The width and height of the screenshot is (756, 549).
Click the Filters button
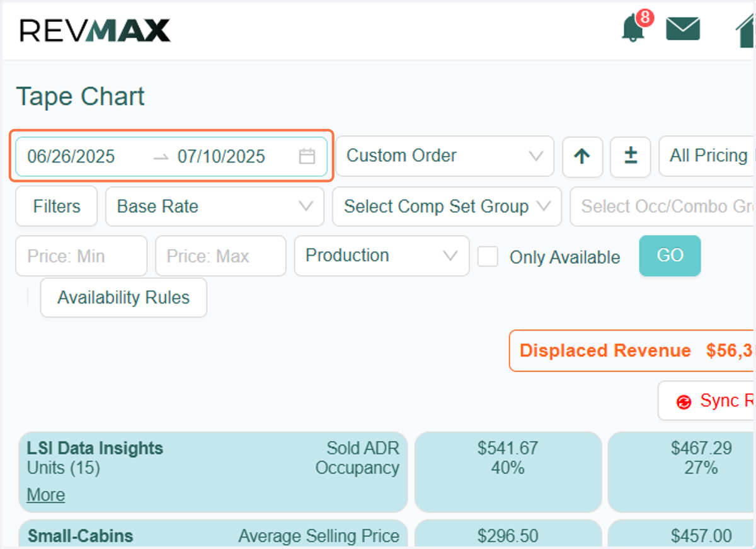[57, 207]
